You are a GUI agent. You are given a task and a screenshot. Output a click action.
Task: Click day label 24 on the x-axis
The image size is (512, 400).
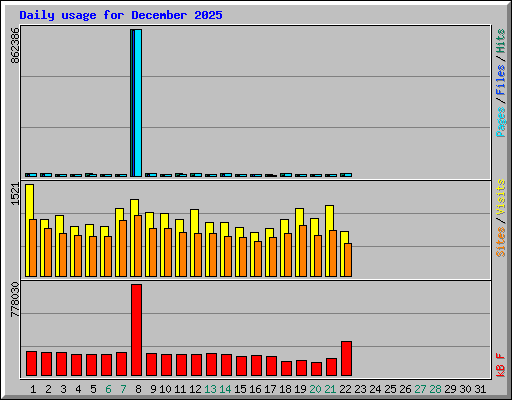click(x=375, y=389)
